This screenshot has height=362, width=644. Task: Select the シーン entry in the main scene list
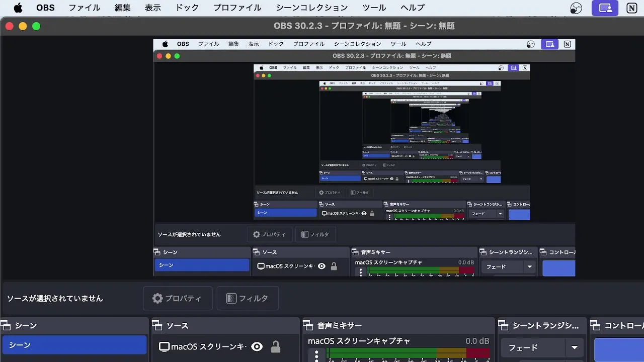click(74, 345)
